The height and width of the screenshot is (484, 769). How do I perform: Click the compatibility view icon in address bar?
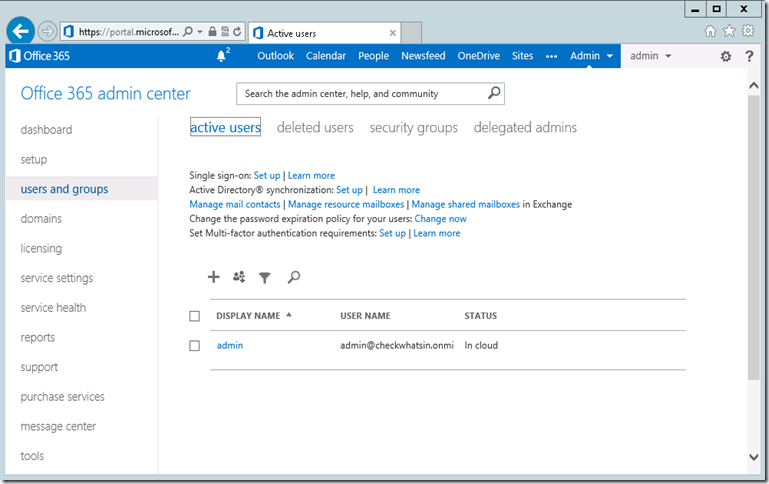point(225,32)
